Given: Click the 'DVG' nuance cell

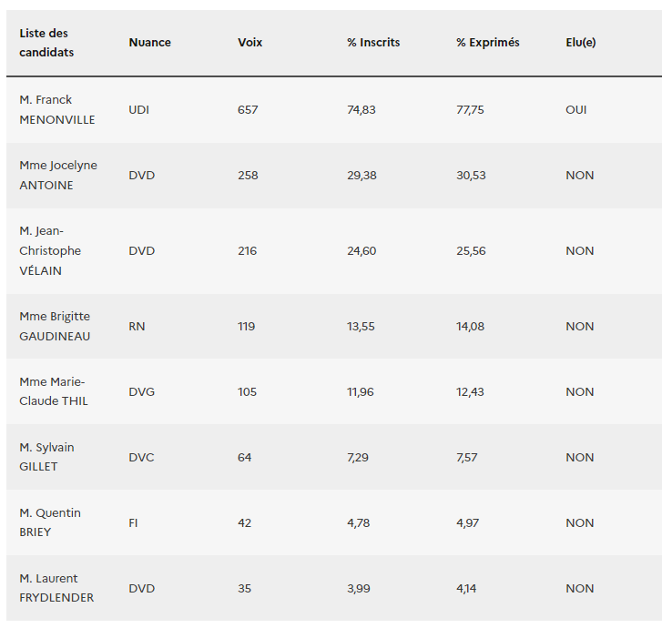Looking at the screenshot, I should coord(141,391).
